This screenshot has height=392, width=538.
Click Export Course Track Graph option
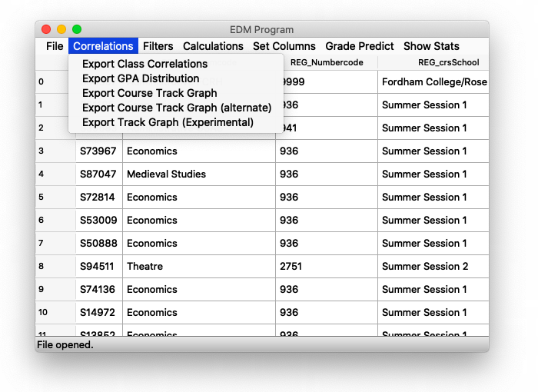tap(149, 93)
